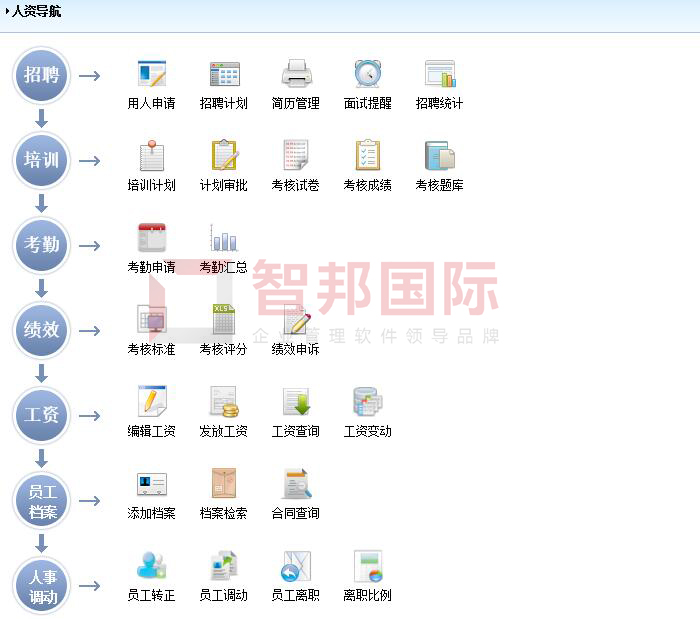Select the 绩效 round button

(x=42, y=331)
